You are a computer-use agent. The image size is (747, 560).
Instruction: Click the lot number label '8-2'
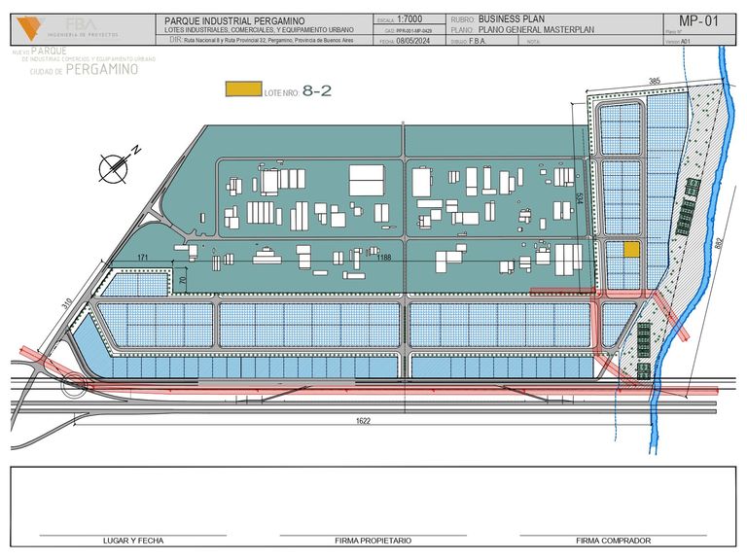[x=317, y=90]
